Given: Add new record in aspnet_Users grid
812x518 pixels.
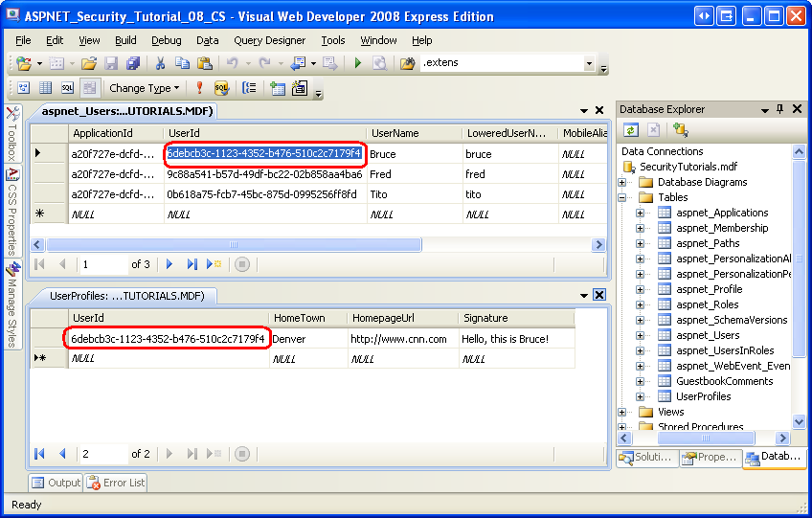Looking at the screenshot, I should pos(214,264).
